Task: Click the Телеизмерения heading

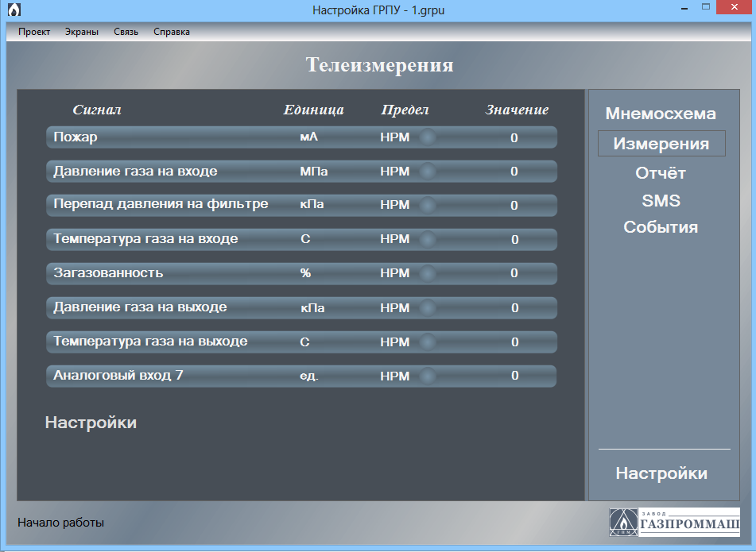Action: point(379,65)
